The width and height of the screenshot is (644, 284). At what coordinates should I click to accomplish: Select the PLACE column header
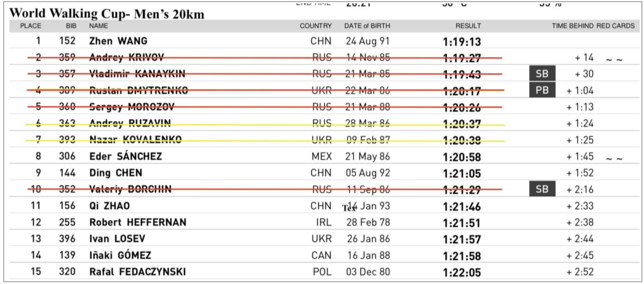coord(30,26)
